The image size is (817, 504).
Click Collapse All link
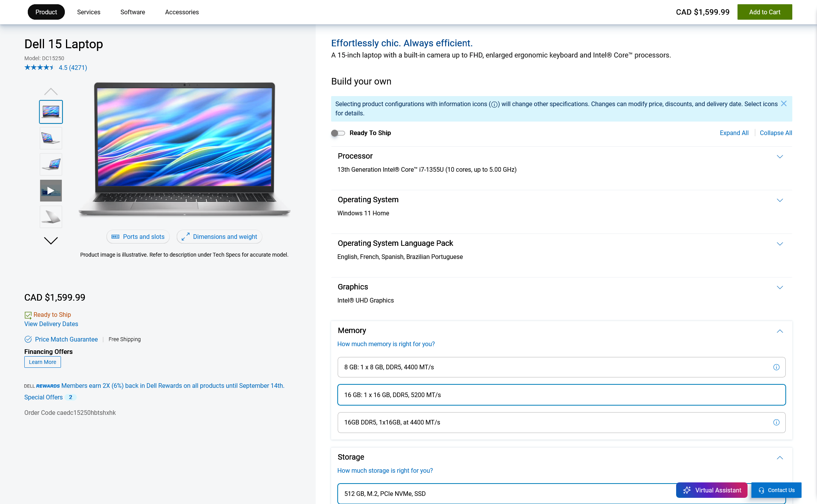[x=776, y=133]
